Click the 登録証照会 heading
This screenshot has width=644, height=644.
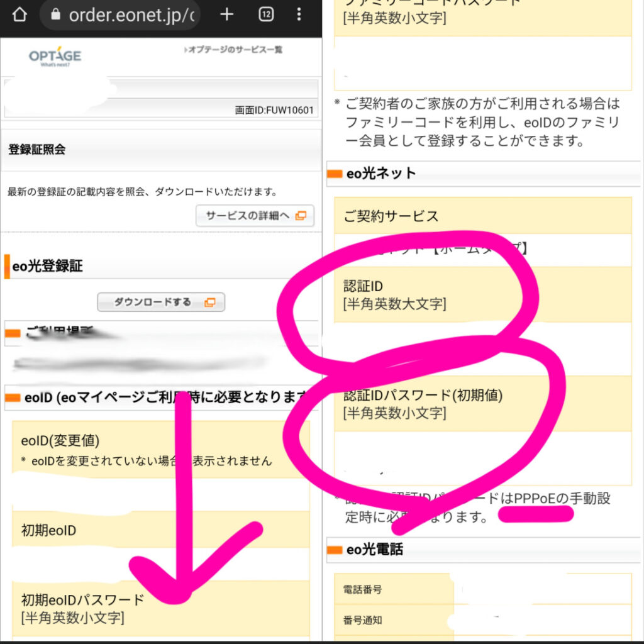[x=37, y=150]
